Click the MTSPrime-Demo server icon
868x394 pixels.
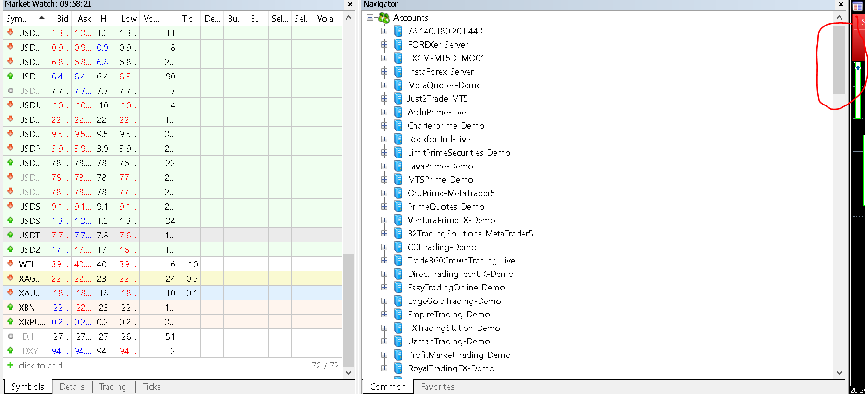(398, 180)
